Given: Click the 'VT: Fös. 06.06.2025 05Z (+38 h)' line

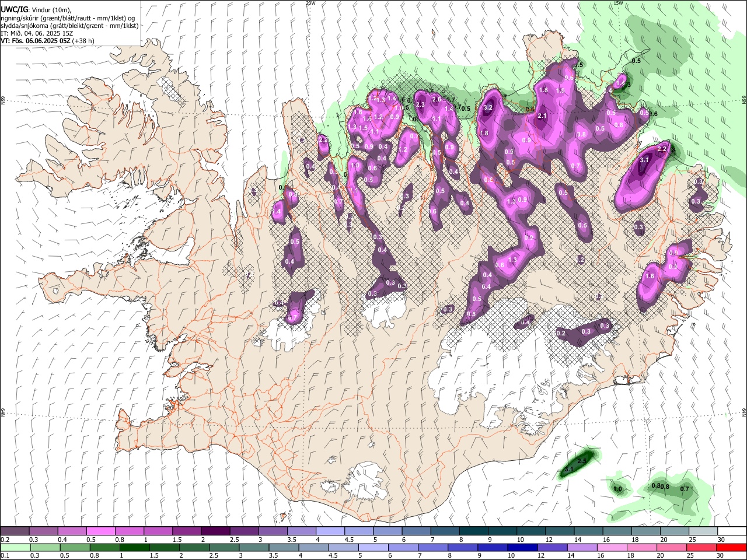Looking at the screenshot, I should tap(47, 41).
